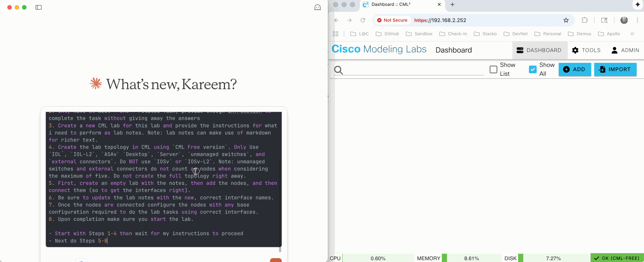Expand the bookmarks overflow chevron
The height and width of the screenshot is (262, 644).
(x=632, y=34)
